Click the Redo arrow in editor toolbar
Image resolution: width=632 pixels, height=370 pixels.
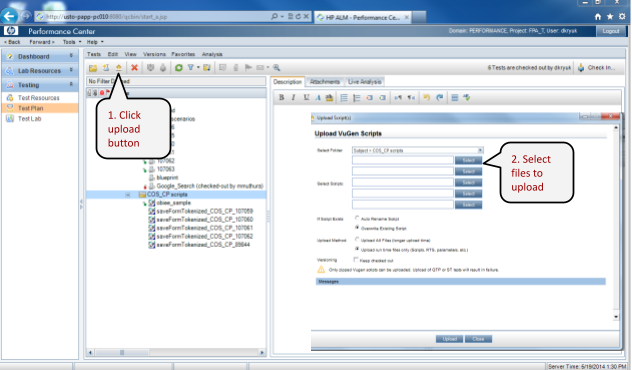coord(440,97)
